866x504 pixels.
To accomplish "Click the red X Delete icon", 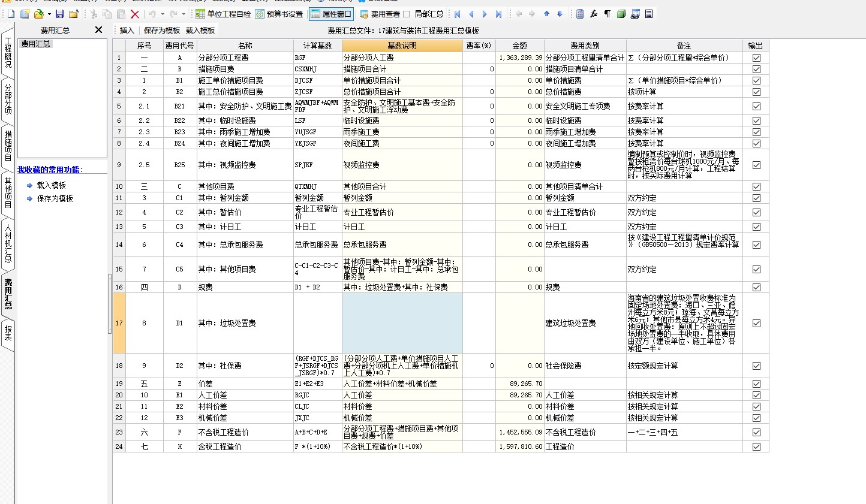I will pos(134,14).
